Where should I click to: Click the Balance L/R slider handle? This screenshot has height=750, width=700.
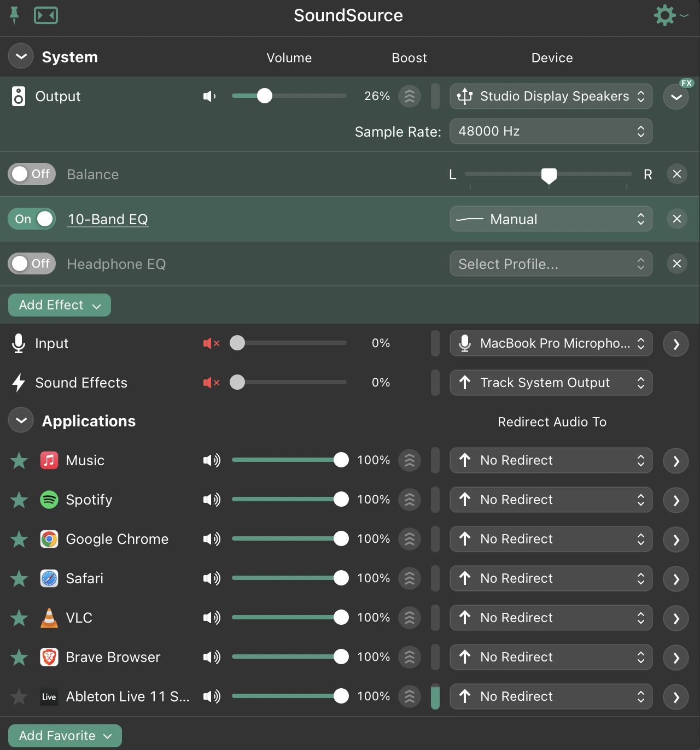tap(549, 176)
